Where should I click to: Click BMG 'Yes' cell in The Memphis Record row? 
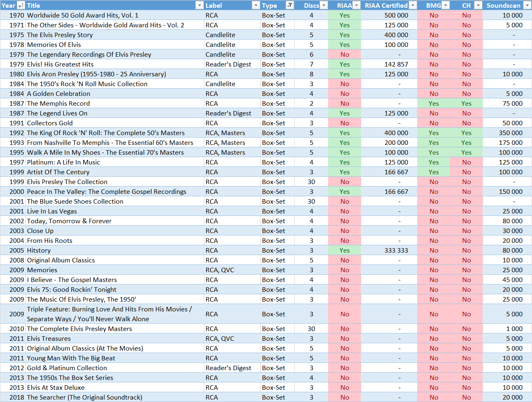[x=434, y=103]
